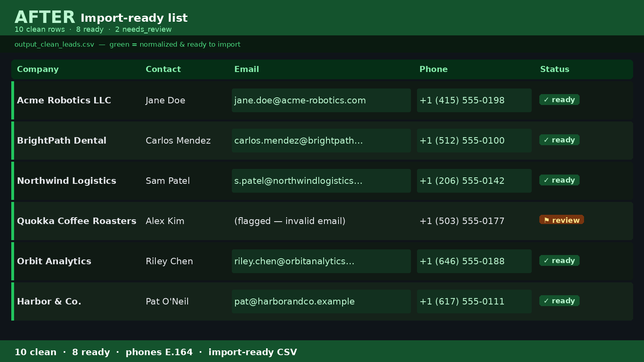
Task: Click phone +1 (617) 555-0111
Action: coord(474,301)
